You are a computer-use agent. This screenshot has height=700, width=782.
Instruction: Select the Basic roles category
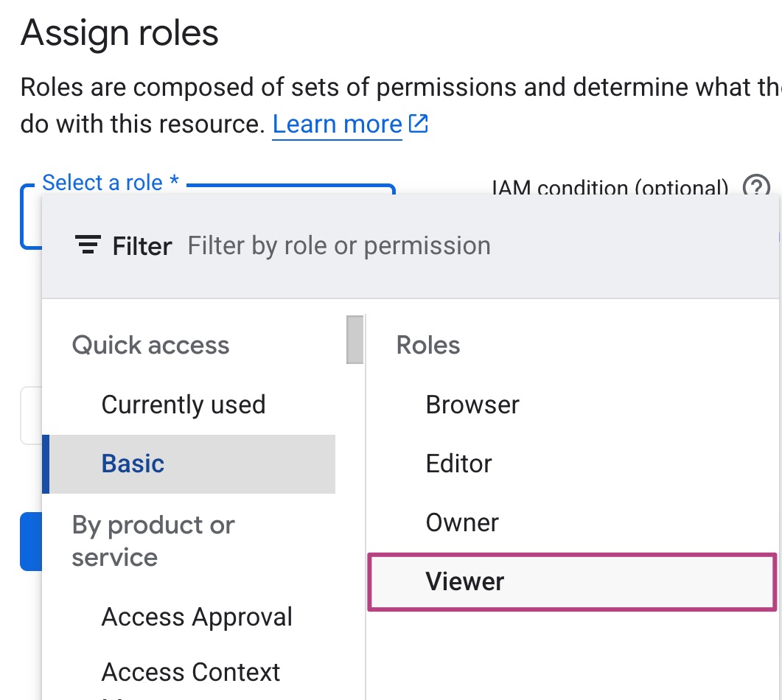point(133,463)
